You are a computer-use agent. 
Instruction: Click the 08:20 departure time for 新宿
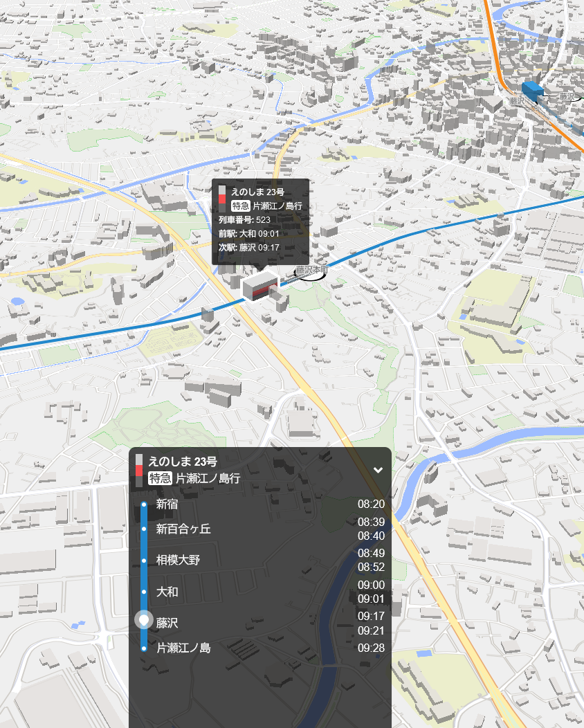[371, 504]
